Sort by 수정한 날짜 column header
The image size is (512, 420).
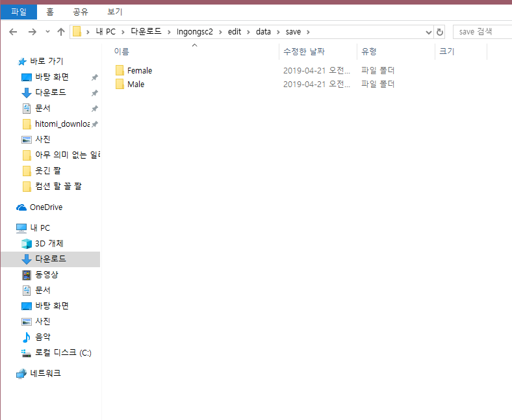304,51
